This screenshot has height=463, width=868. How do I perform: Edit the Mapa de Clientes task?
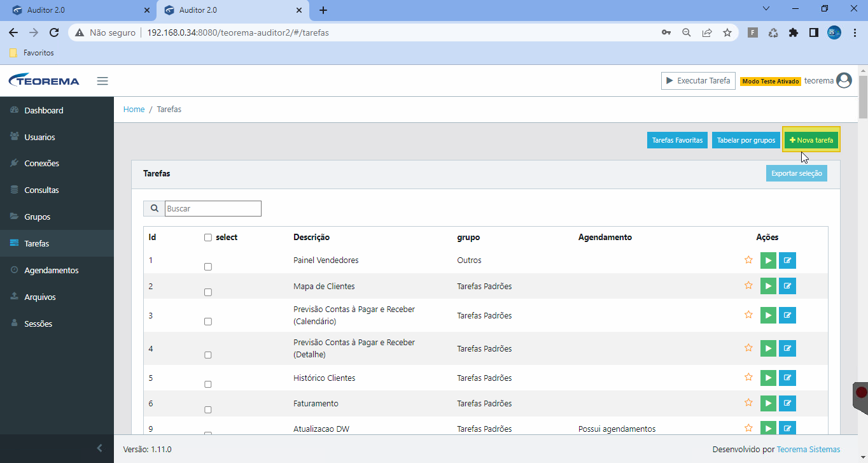click(787, 286)
